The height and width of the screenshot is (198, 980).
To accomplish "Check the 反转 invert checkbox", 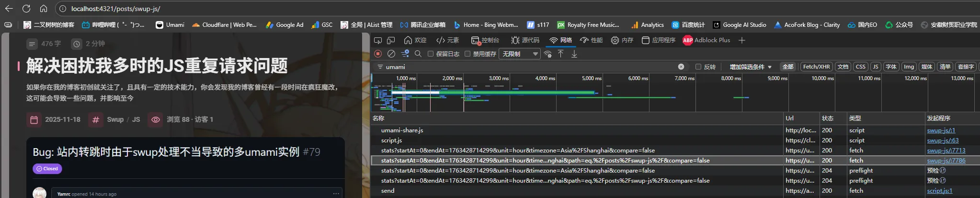I will [x=698, y=67].
